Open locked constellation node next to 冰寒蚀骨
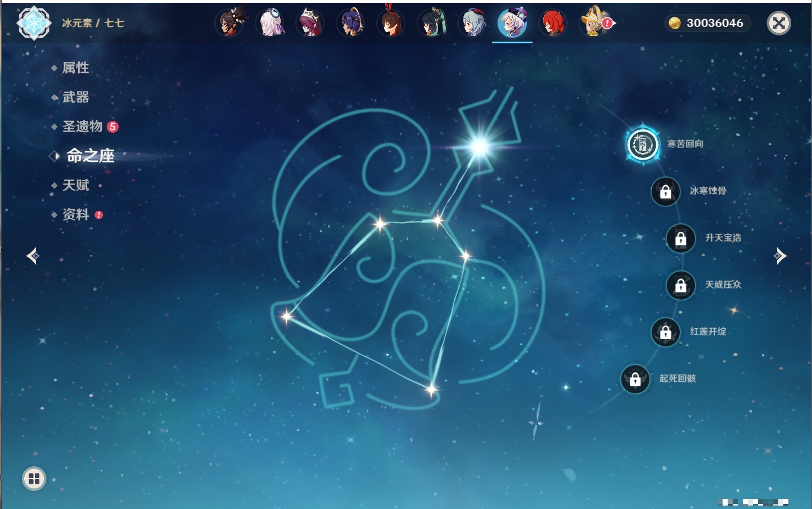Screen dimensions: 812x509 tap(666, 192)
